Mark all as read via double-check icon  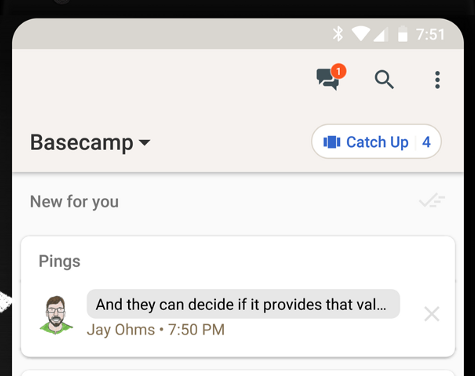(432, 201)
